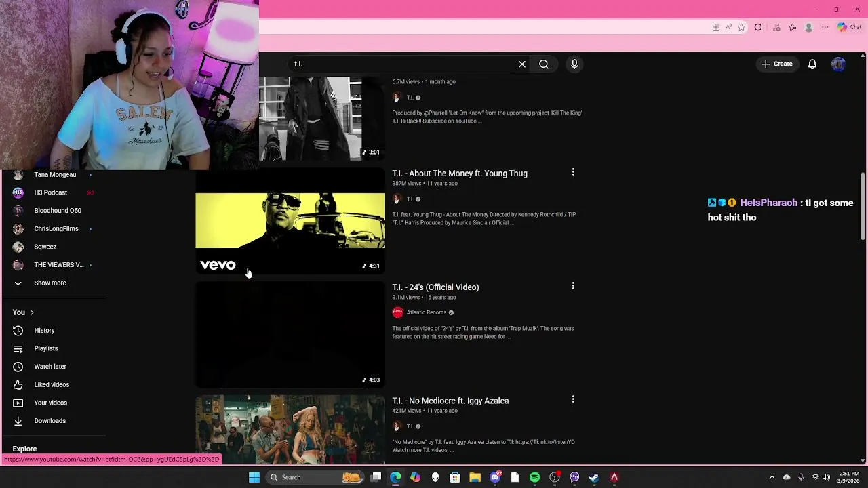Click the YouTube page vertical scrollbar
Screen dimensions: 868x488
[x=863, y=206]
